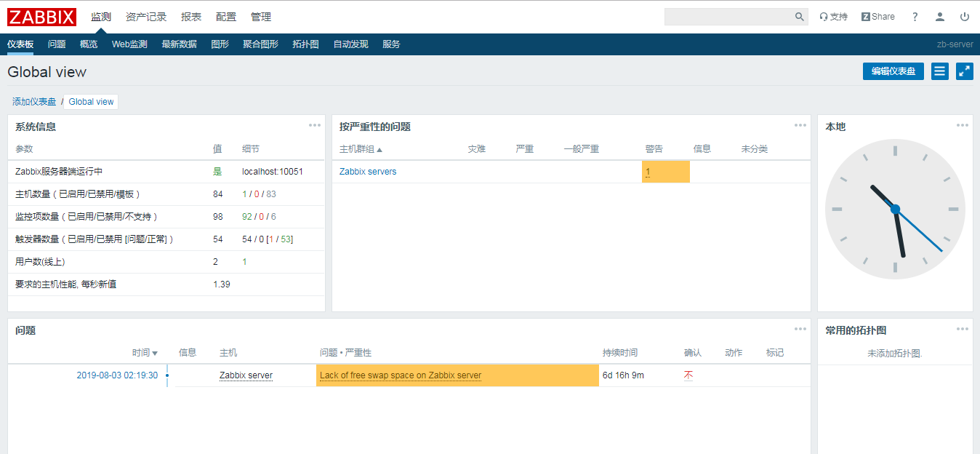
Task: Enter fullscreen mode with arrows icon
Action: 965,71
